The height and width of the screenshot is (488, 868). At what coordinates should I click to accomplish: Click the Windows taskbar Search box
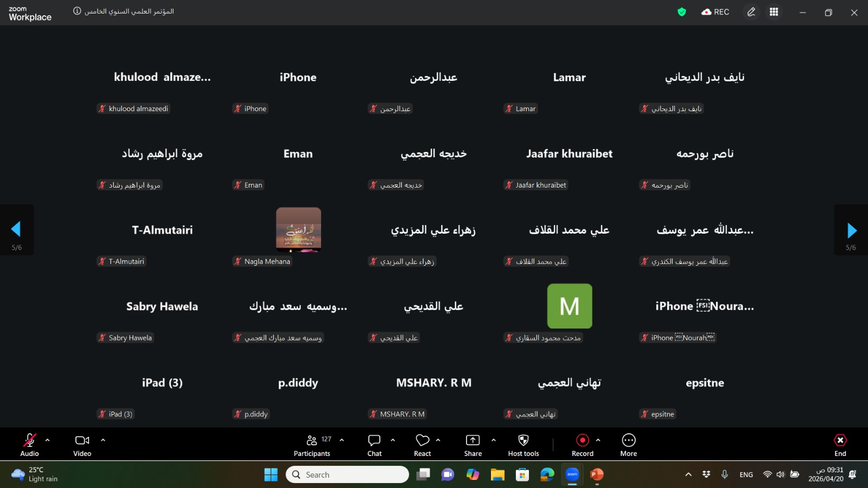pyautogui.click(x=347, y=474)
